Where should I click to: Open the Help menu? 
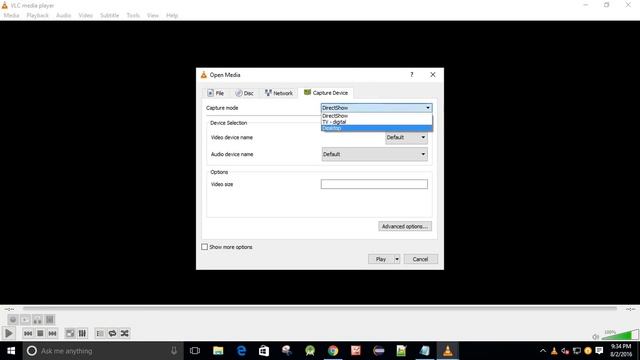tap(172, 16)
